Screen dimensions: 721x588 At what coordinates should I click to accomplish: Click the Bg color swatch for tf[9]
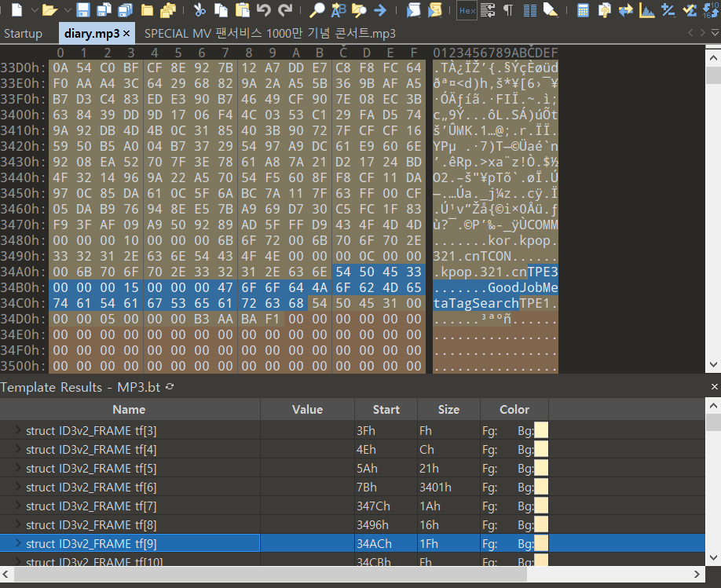pyautogui.click(x=540, y=544)
